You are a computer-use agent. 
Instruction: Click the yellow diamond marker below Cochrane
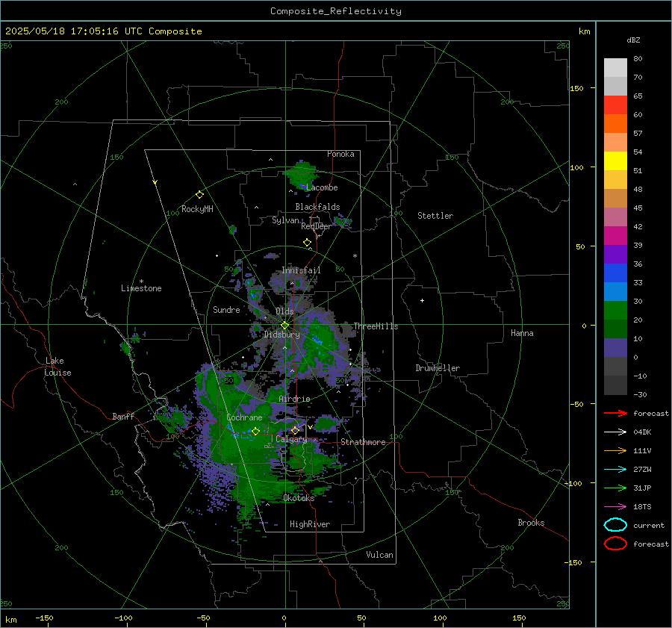(255, 432)
